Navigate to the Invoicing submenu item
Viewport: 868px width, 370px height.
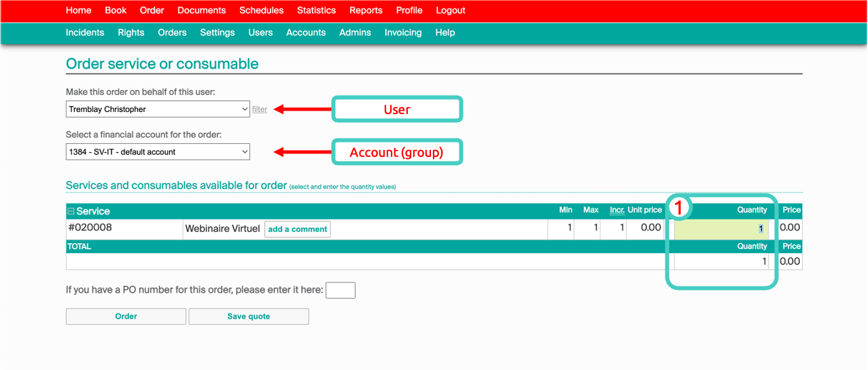click(403, 33)
